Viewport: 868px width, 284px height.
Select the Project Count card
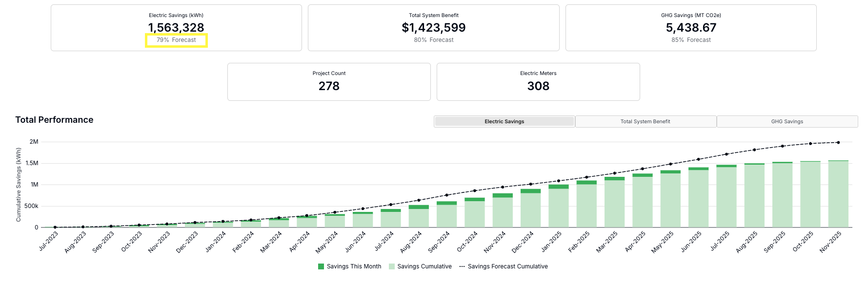point(329,82)
